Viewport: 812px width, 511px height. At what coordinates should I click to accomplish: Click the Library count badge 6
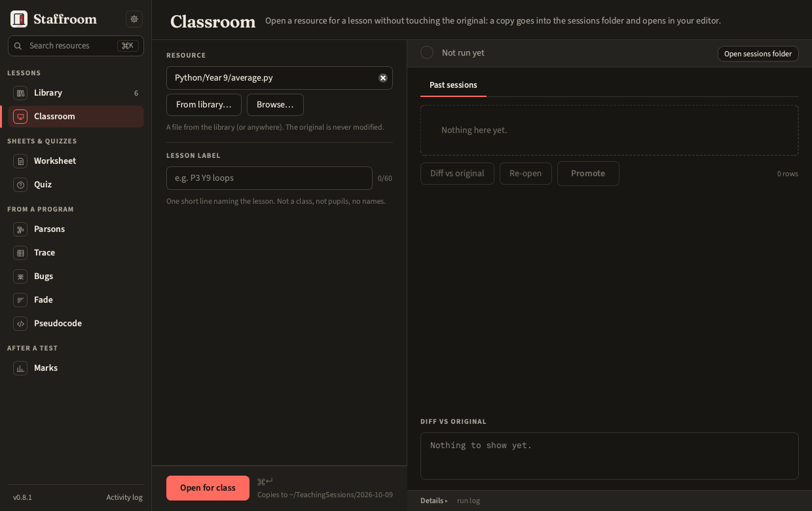click(136, 93)
